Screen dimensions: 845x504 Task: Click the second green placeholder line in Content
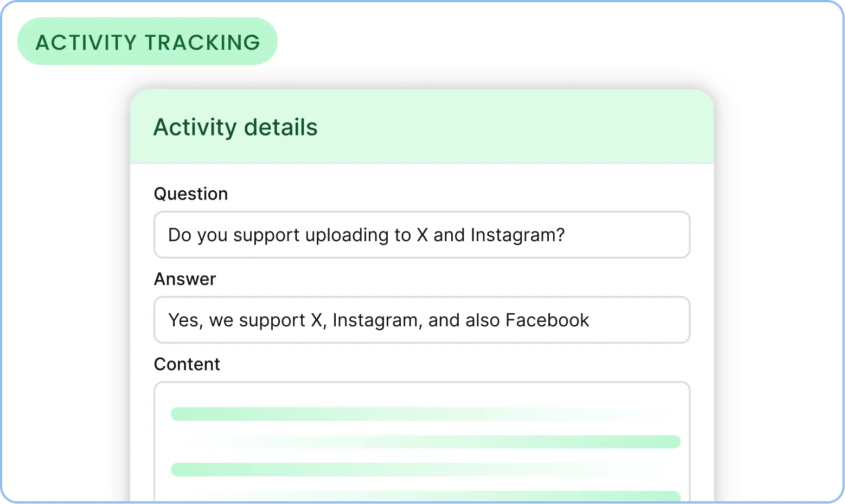click(x=488, y=442)
